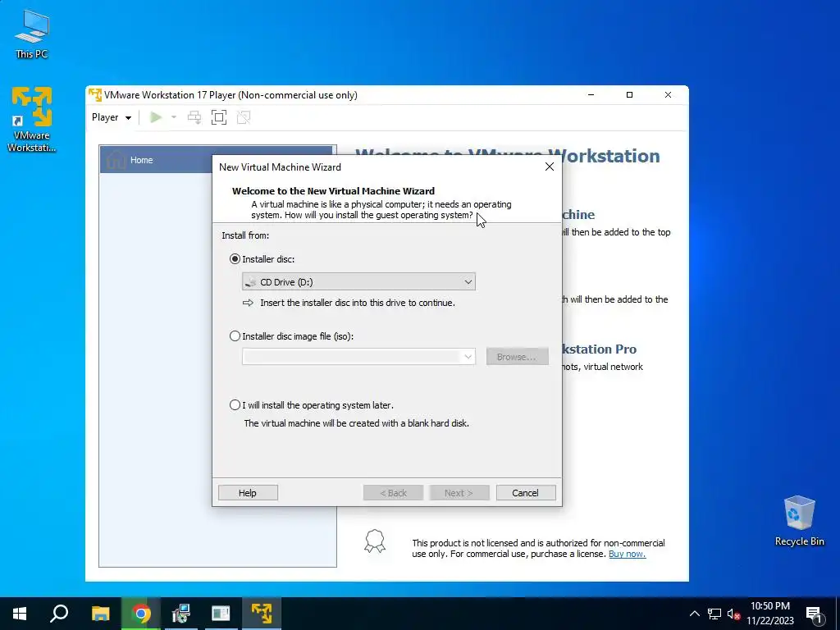Click the 'Insert the installer disc' hint text
This screenshot has height=630, width=840.
(358, 303)
